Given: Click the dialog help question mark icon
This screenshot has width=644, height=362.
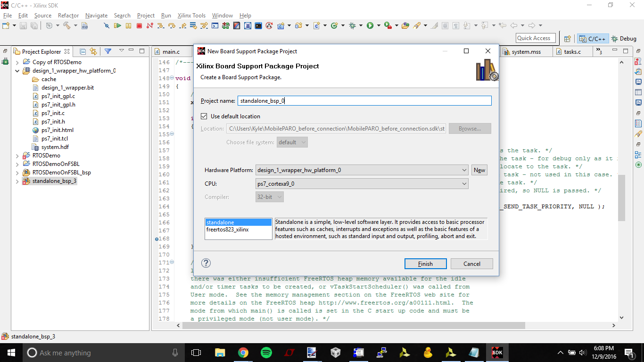Looking at the screenshot, I should 206,263.
